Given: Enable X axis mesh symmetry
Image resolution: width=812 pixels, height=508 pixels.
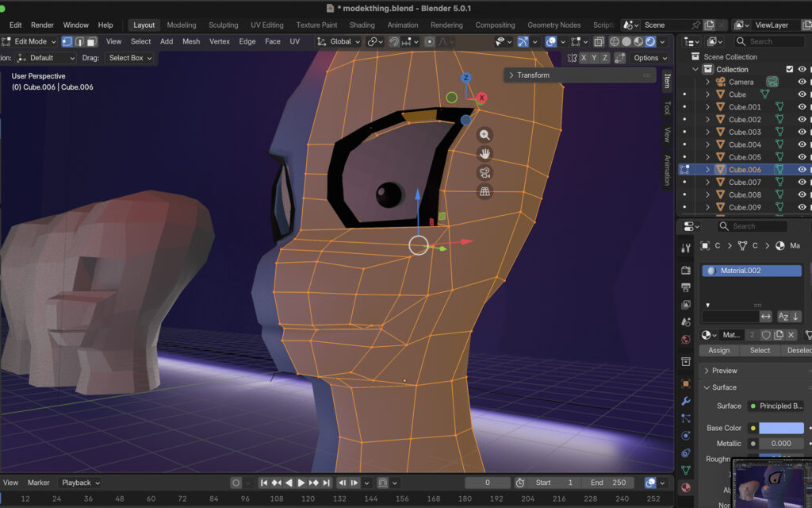Looking at the screenshot, I should click(x=584, y=58).
